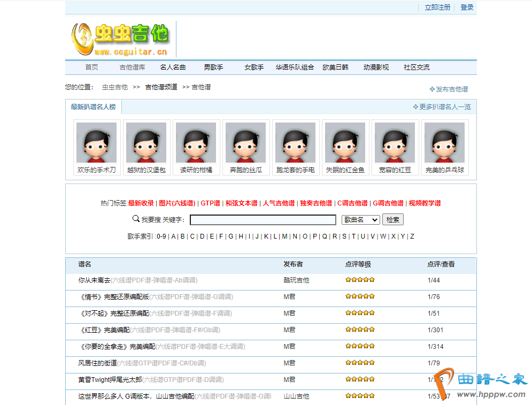Focus the keyword search text field
Viewport: 532px width, 405px height.
tap(263, 220)
